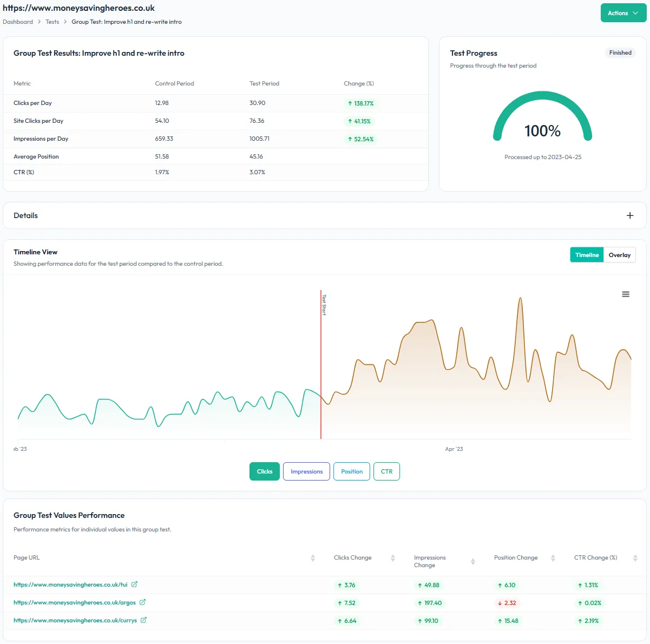Open the currys page via external link icon
The image size is (650, 644).
coord(143,620)
